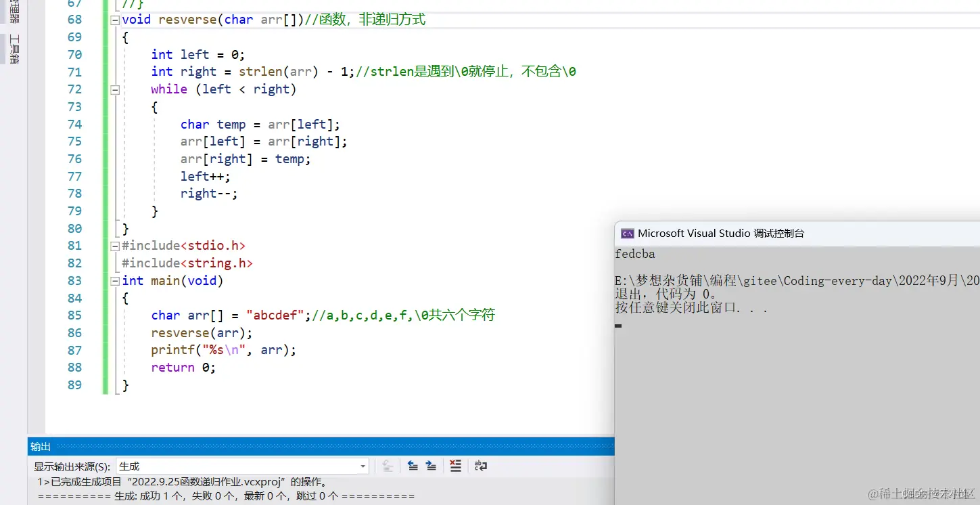Screen dimensions: 980x505
Task: Click the 按任意键关闭此窗口 console line
Action: (x=691, y=308)
